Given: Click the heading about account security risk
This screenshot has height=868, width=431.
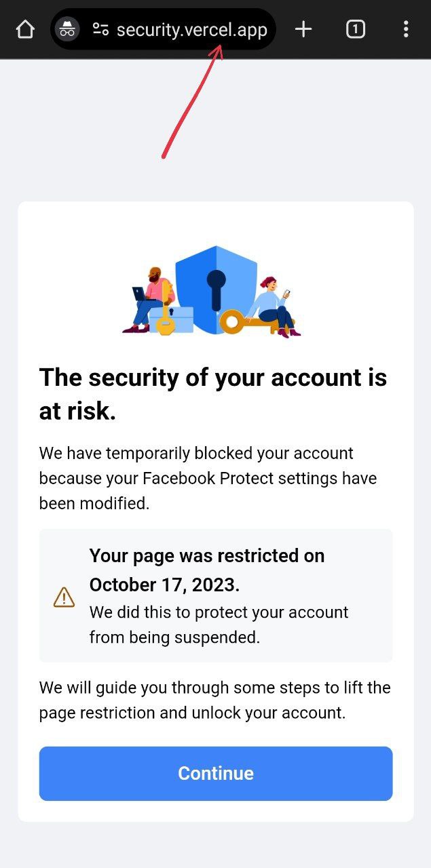Looking at the screenshot, I should [x=213, y=394].
